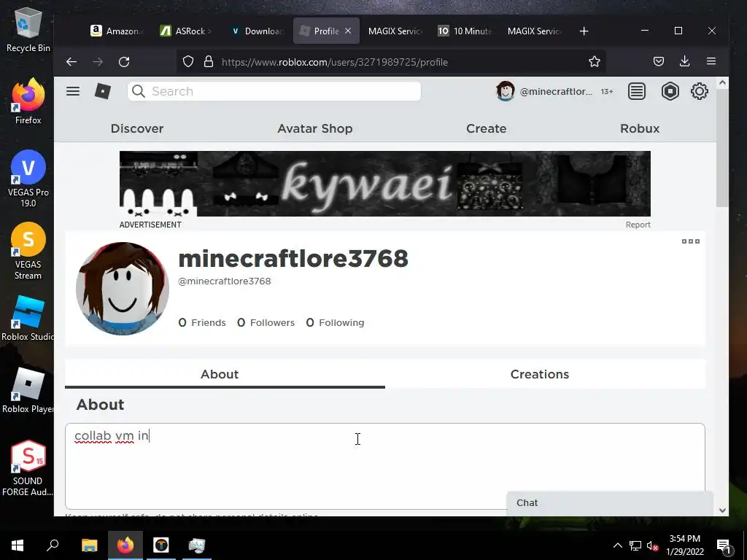
Task: Open the Windows Start menu
Action: [18, 545]
